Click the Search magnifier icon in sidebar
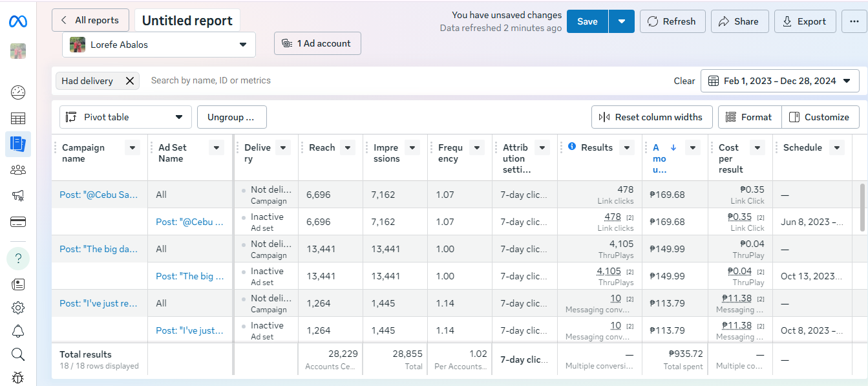Screen dimensions: 868x386 pos(18,354)
